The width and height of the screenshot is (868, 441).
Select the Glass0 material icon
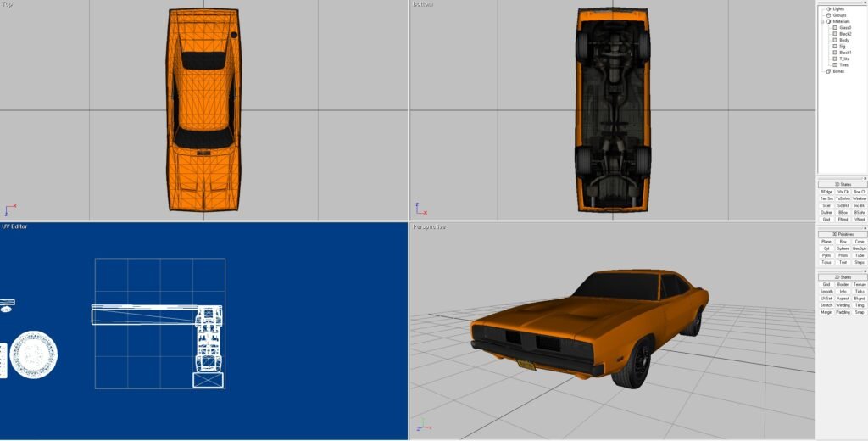pyautogui.click(x=835, y=28)
